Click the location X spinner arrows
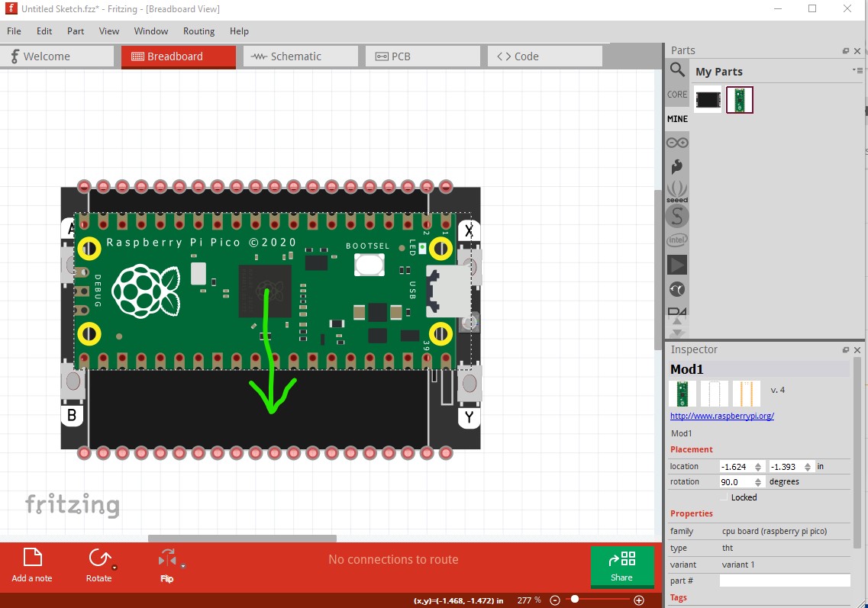868x608 pixels. (x=758, y=467)
